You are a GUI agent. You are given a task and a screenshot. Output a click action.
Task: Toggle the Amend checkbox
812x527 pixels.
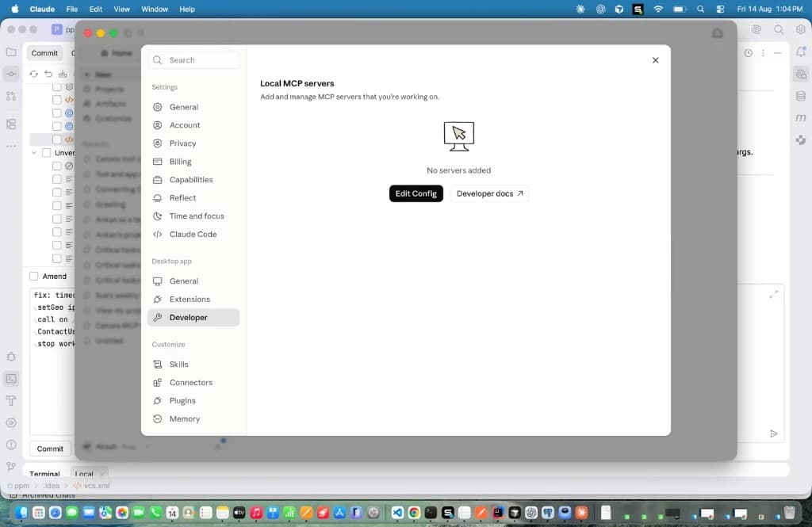point(33,277)
